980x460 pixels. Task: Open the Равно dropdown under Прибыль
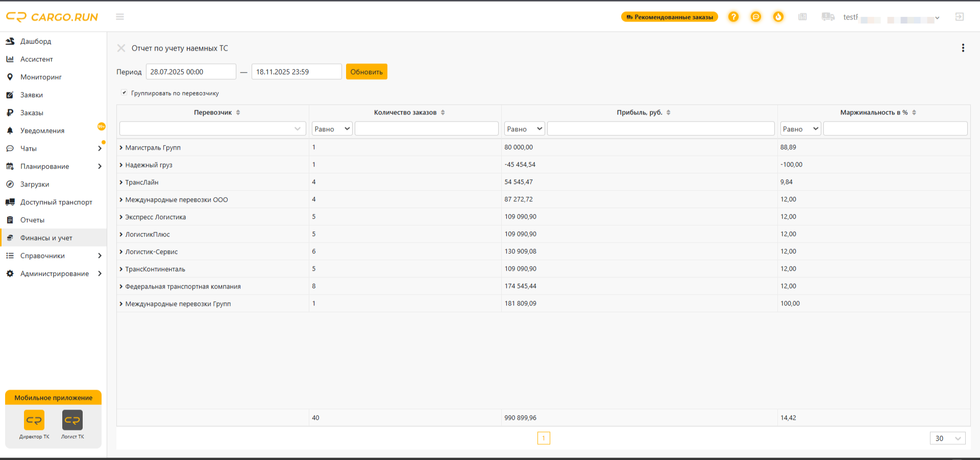pyautogui.click(x=525, y=129)
